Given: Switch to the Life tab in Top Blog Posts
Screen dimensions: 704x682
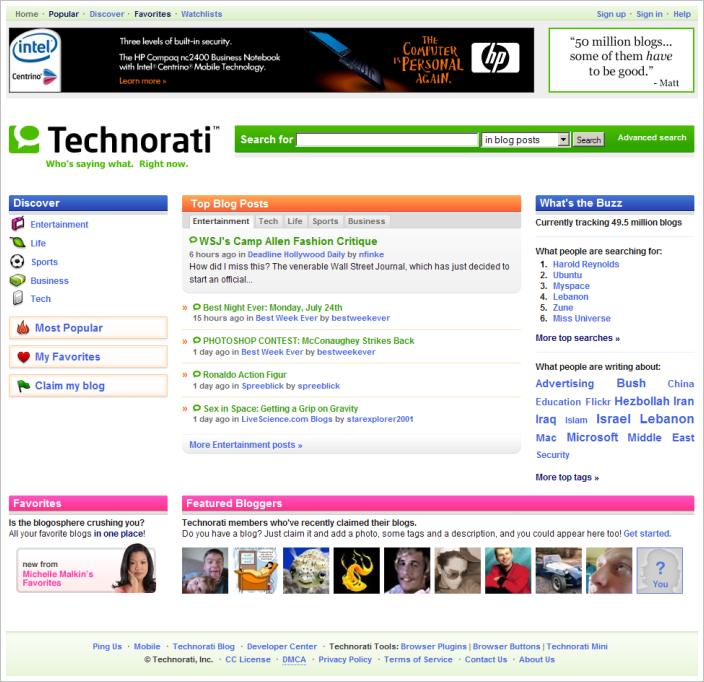Looking at the screenshot, I should tap(295, 221).
